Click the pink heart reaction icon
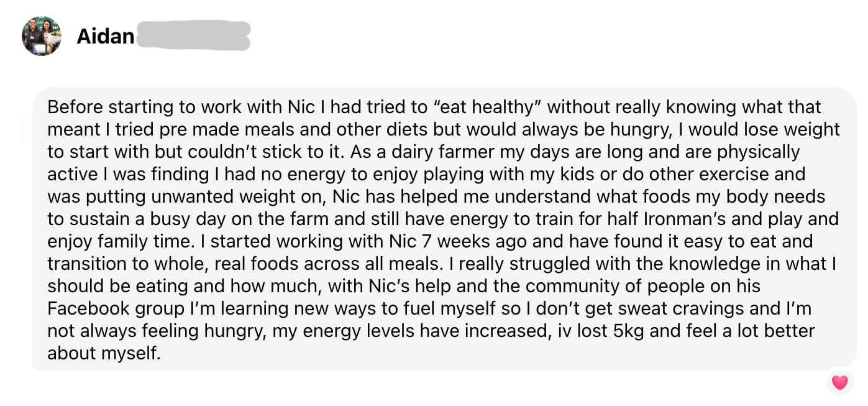This screenshot has height=406, width=868. tap(839, 382)
